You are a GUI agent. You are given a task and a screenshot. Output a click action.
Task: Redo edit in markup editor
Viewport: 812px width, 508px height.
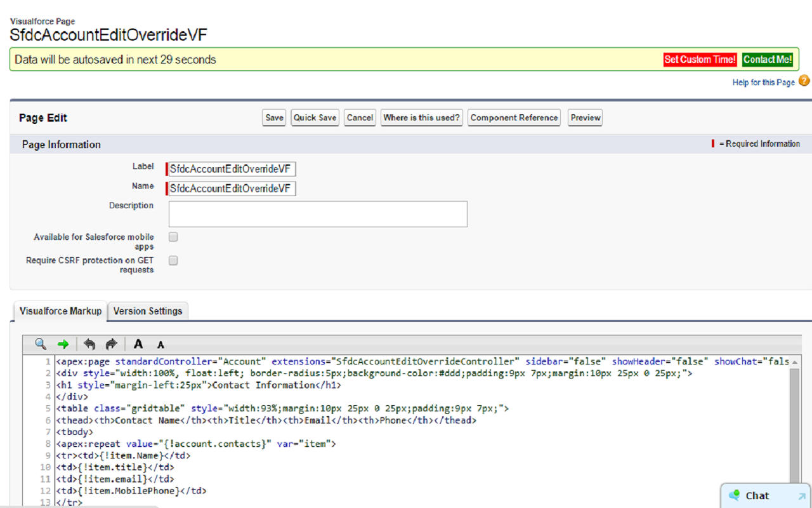click(112, 344)
